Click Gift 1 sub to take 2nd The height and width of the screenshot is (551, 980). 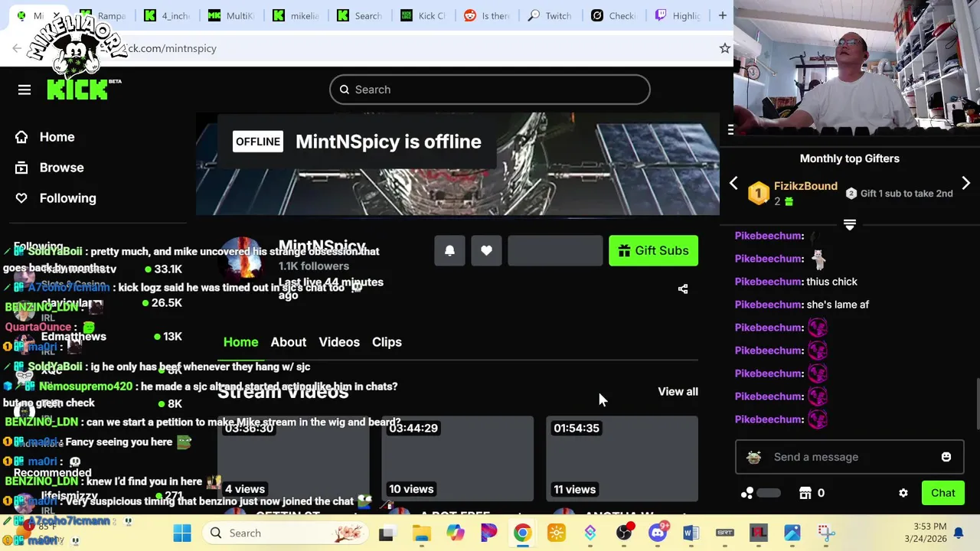coord(899,194)
